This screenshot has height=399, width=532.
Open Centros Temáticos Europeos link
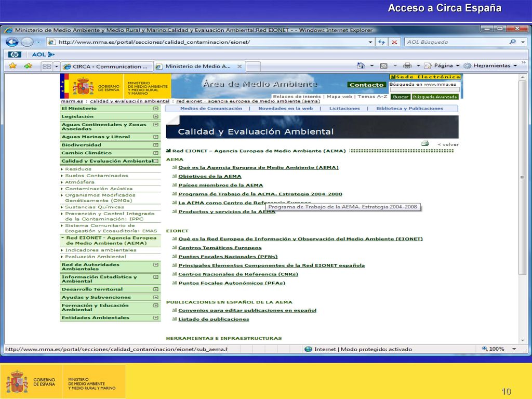point(220,248)
